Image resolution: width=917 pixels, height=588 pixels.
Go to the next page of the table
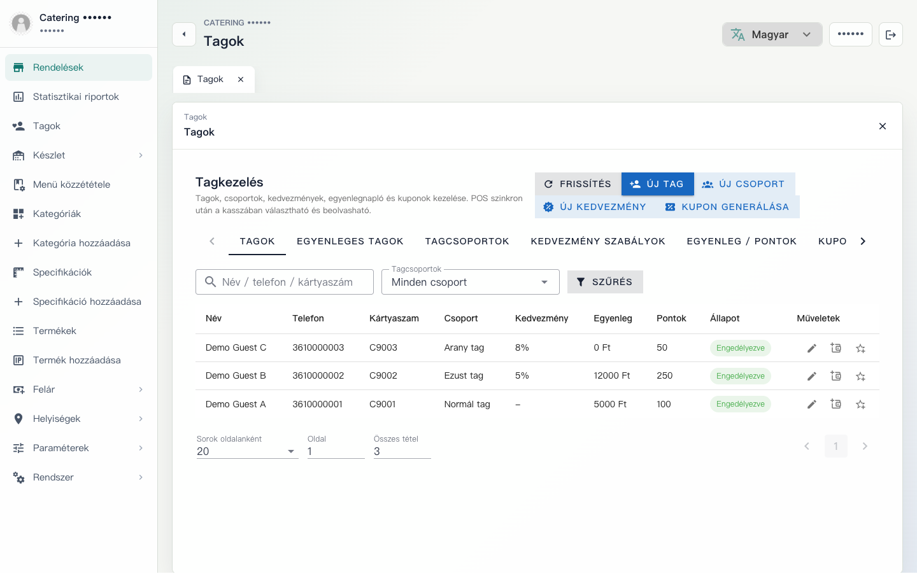pos(865,446)
